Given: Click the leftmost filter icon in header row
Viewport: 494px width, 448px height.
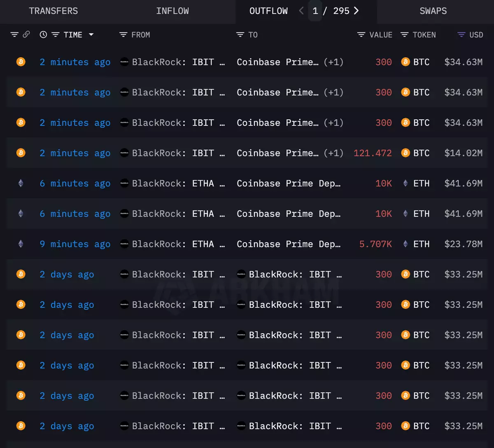Looking at the screenshot, I should [14, 35].
